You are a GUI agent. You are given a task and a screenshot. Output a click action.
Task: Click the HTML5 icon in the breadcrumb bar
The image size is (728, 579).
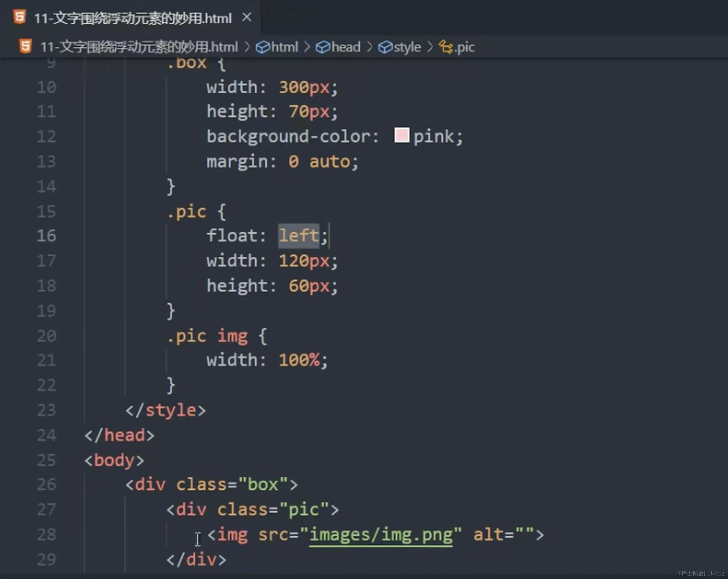(25, 46)
